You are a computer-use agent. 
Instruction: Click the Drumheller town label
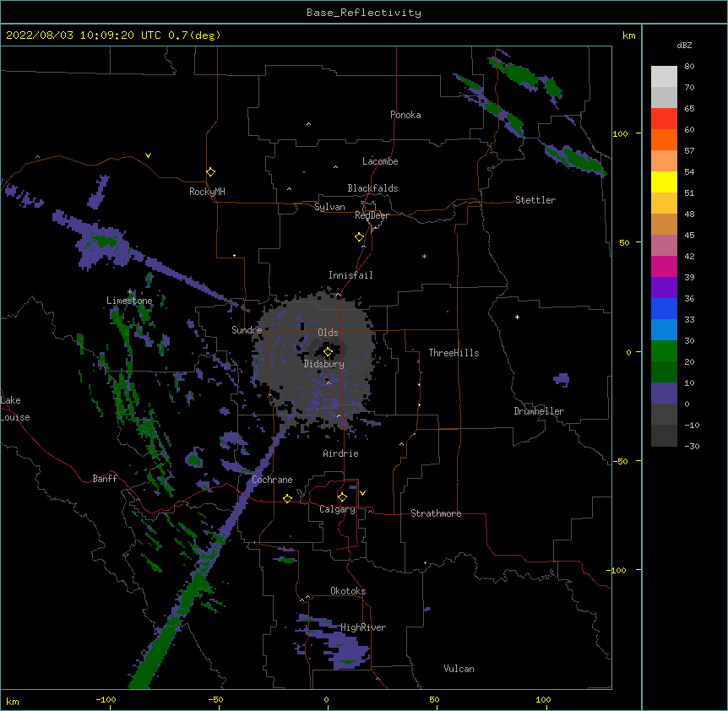pyautogui.click(x=539, y=411)
